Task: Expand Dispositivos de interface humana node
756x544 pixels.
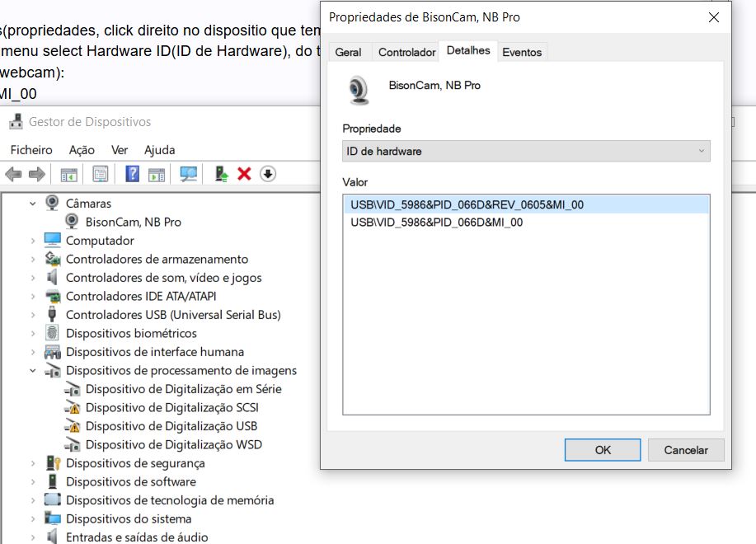Action: coord(33,352)
